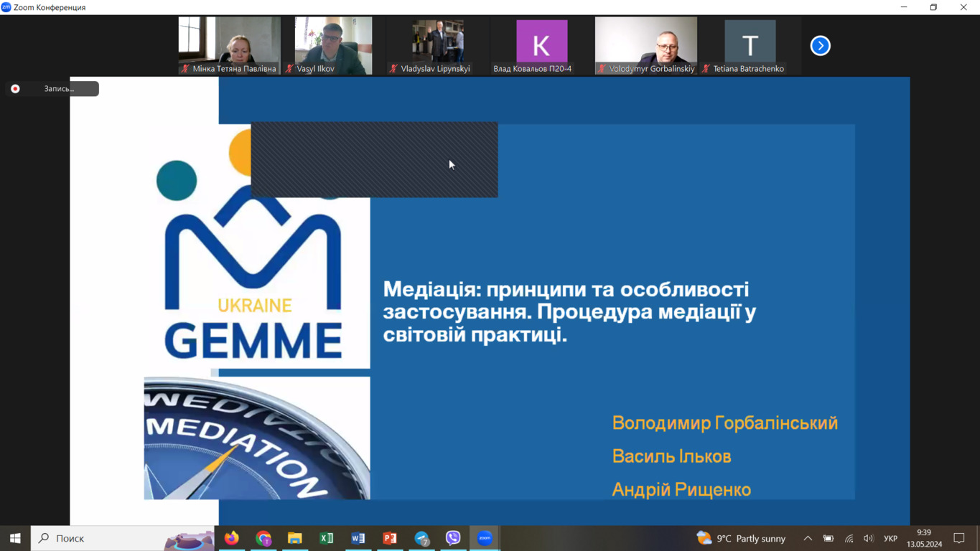Viewport: 980px width, 551px height.
Task: Open PowerPoint from the taskbar
Action: click(x=390, y=538)
